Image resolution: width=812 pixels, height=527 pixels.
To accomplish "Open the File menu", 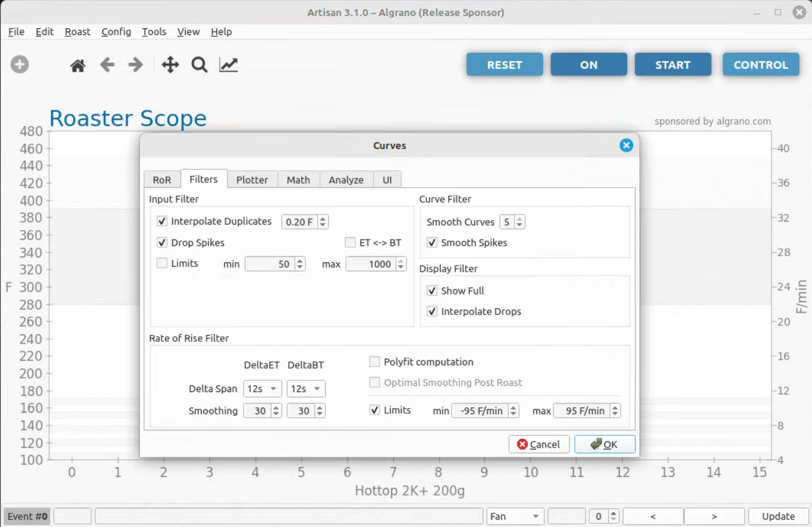I will coord(16,31).
